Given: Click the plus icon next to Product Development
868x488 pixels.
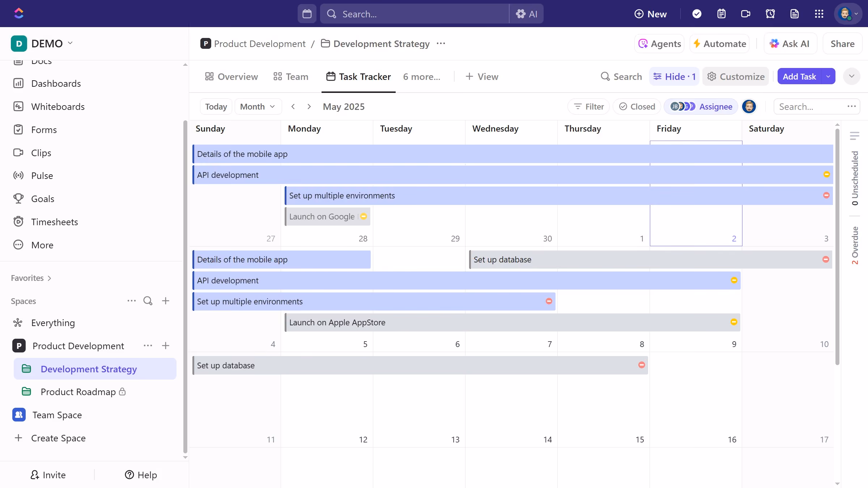Looking at the screenshot, I should [x=166, y=346].
